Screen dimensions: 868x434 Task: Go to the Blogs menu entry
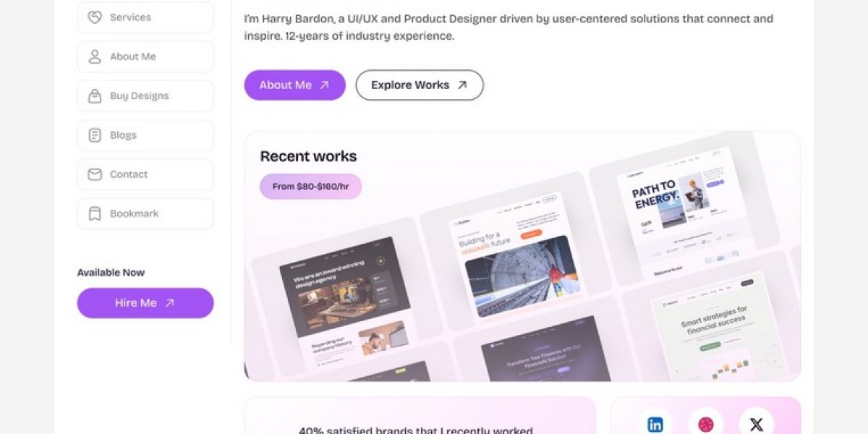pos(145,135)
